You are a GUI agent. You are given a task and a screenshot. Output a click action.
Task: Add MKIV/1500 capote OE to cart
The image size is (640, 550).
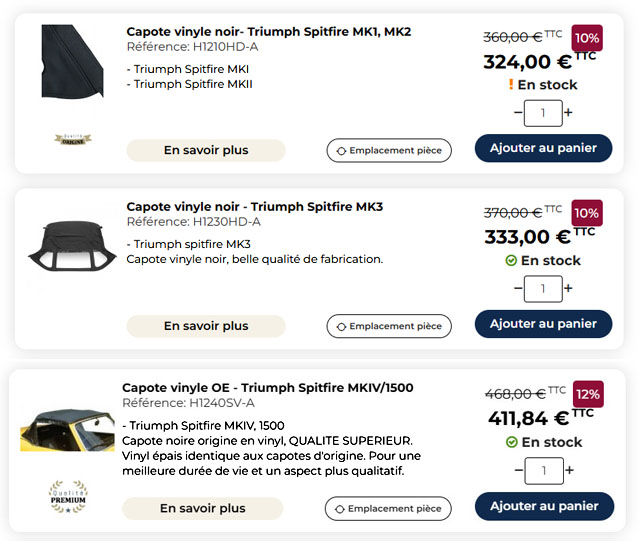coord(543,506)
